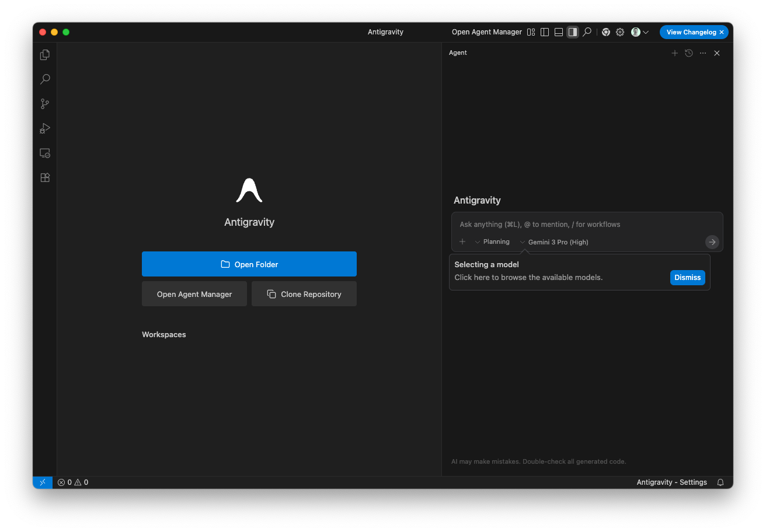Open the Remote Explorer view

point(45,153)
